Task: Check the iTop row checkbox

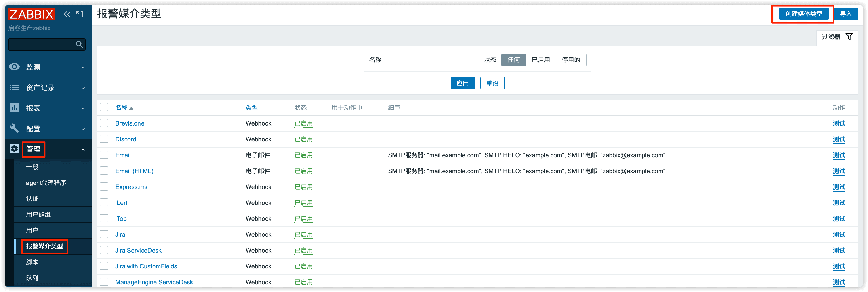Action: pyautogui.click(x=104, y=218)
